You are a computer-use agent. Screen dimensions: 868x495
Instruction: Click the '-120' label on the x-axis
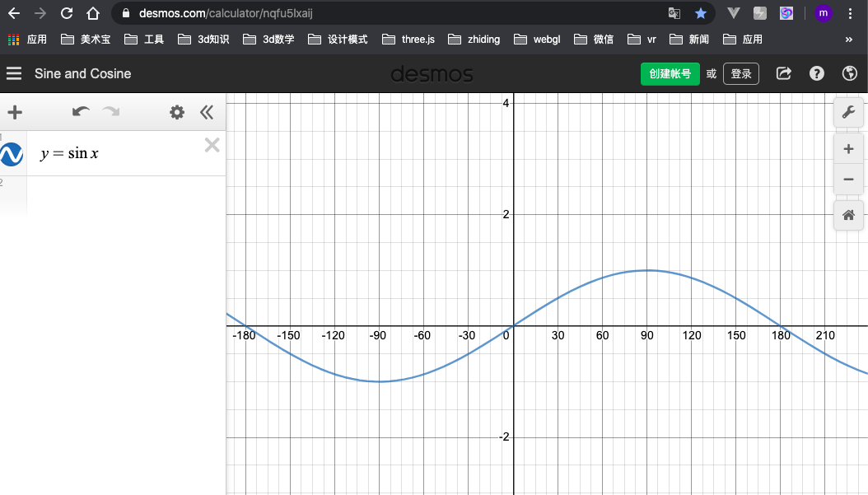coord(334,335)
